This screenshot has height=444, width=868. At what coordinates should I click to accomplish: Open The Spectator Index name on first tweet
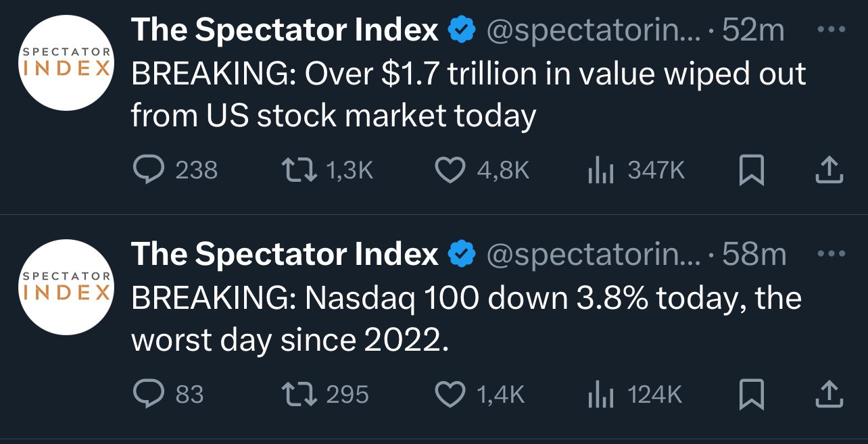coord(285,30)
